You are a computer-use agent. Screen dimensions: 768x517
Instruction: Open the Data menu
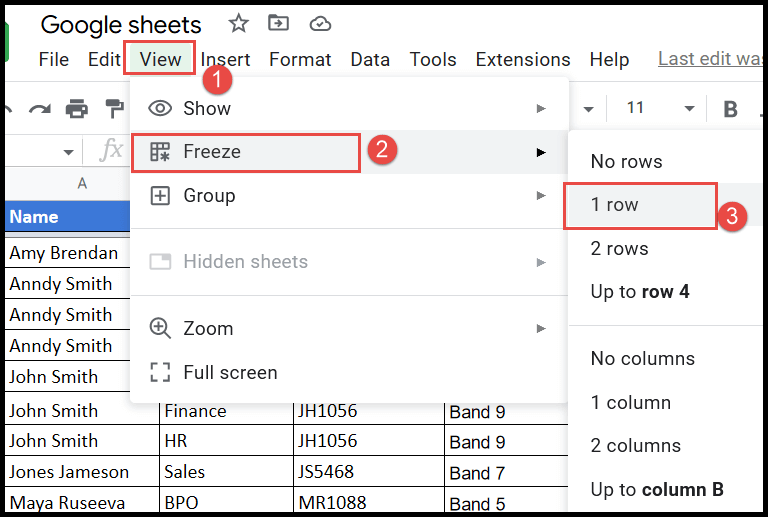click(x=370, y=59)
